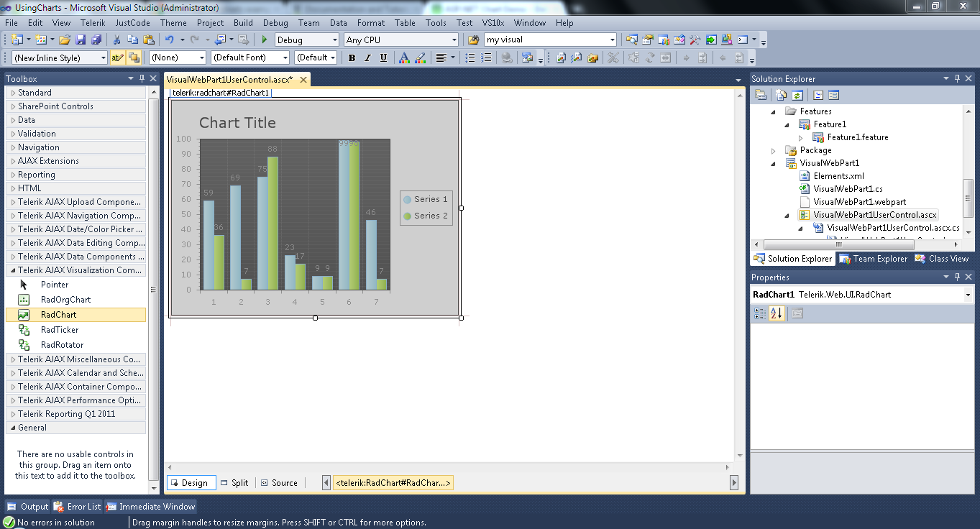Click the telerik:RadChart#RadChart1 breadcrumb tag

[x=393, y=483]
